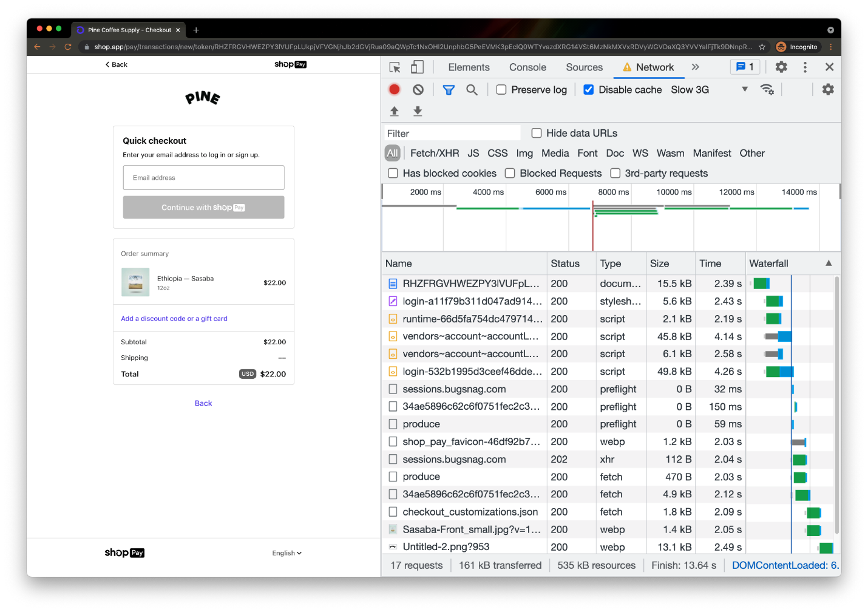
Task: Click Add a discount code or gift card
Action: point(174,319)
